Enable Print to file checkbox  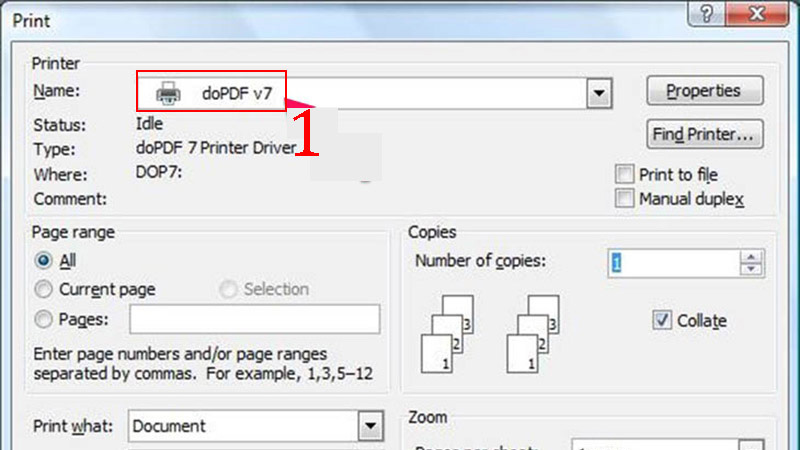(x=624, y=174)
